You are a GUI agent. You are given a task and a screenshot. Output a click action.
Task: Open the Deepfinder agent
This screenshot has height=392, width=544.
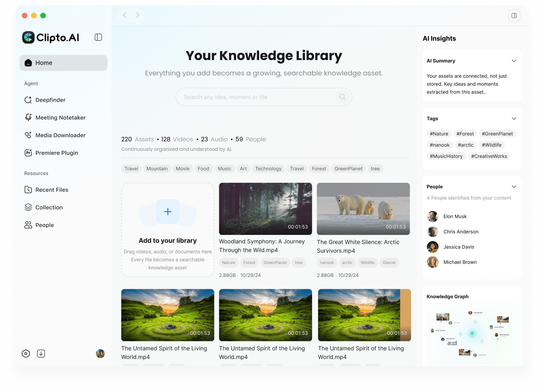(50, 100)
